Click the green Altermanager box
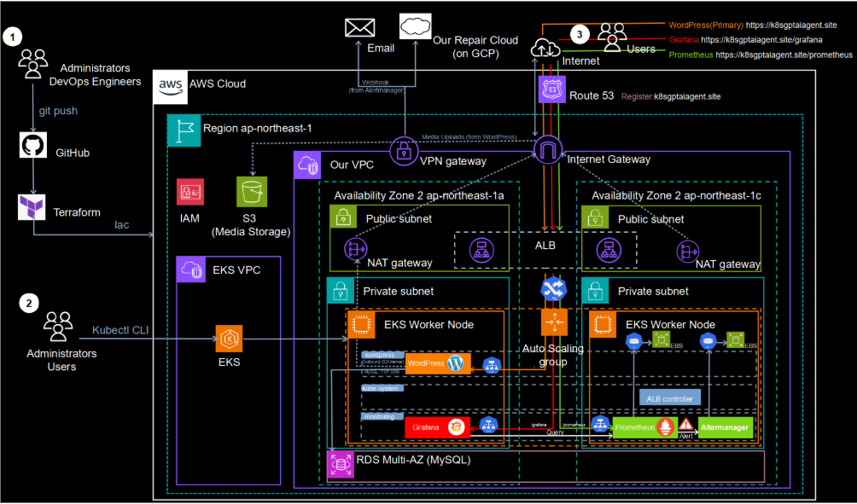The height and width of the screenshot is (504, 857). pyautogui.click(x=726, y=426)
